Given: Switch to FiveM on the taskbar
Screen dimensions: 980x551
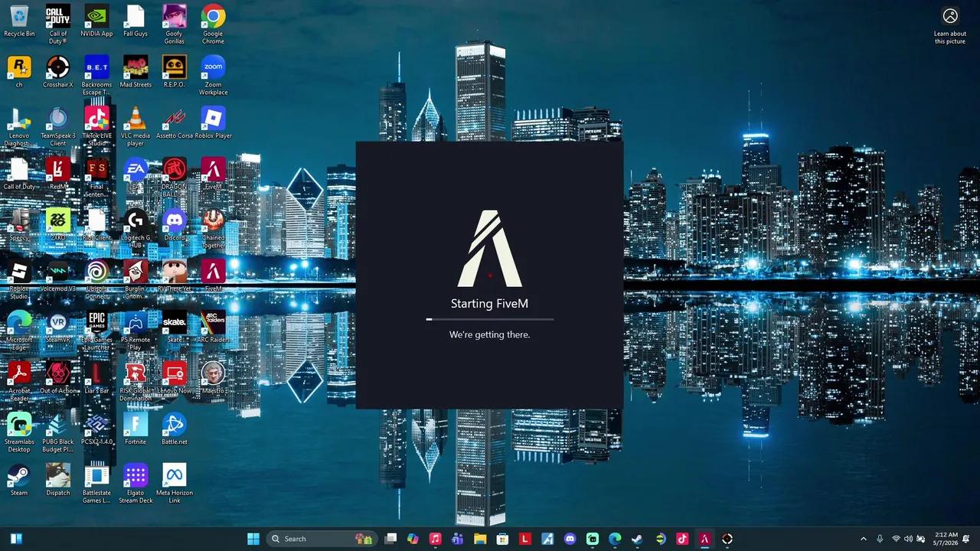Looking at the screenshot, I should [704, 539].
